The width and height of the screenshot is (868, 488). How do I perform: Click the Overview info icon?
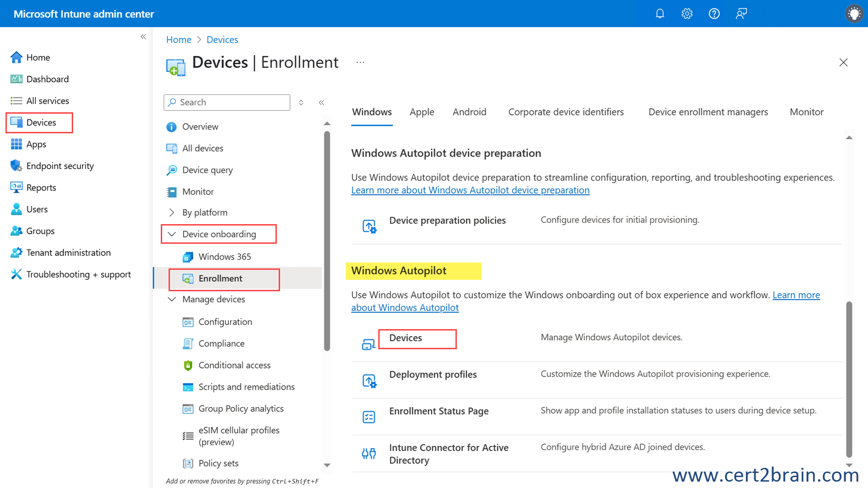click(171, 126)
